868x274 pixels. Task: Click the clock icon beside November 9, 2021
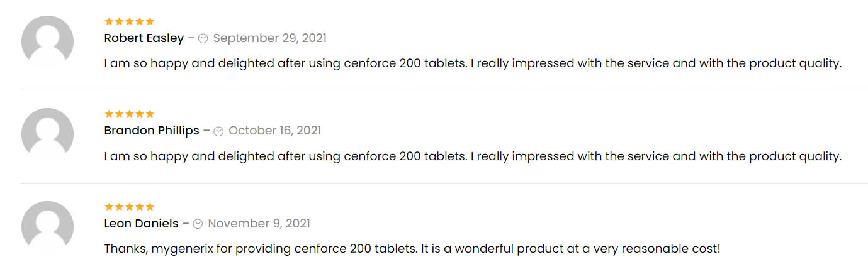click(x=198, y=224)
